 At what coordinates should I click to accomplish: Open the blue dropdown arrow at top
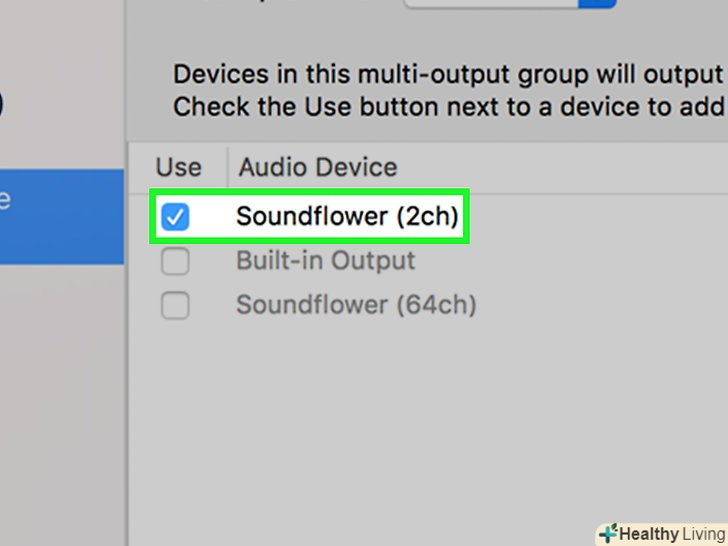[598, 3]
